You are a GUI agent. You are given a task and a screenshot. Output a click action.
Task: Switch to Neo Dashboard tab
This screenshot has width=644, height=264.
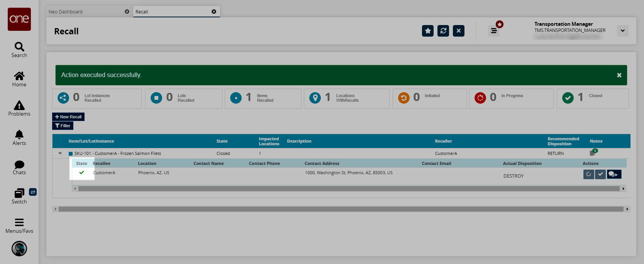click(x=66, y=12)
